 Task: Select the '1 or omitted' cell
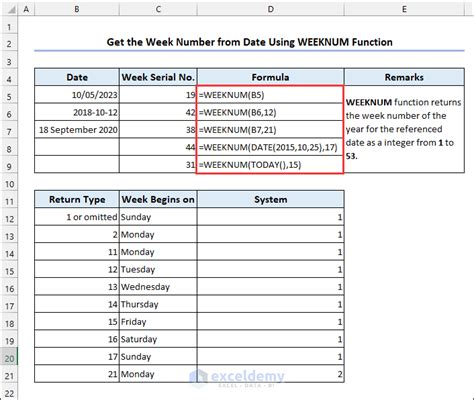(77, 217)
